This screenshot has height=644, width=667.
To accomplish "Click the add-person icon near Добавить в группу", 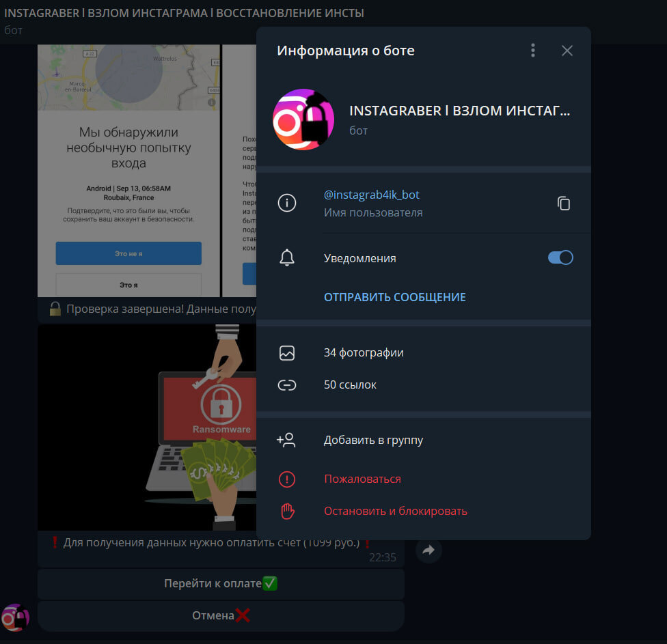I will tap(286, 440).
